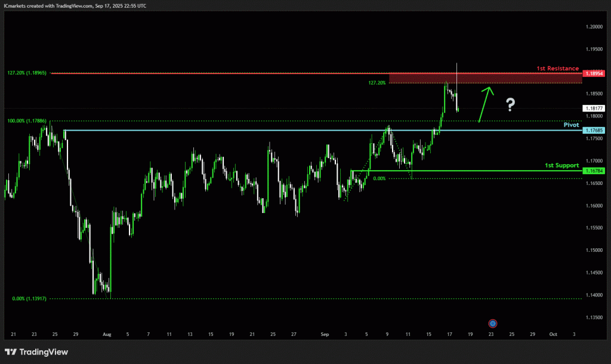The image size is (611, 364).
Task: Click the '17' date label on the time axis
Action: click(x=450, y=334)
